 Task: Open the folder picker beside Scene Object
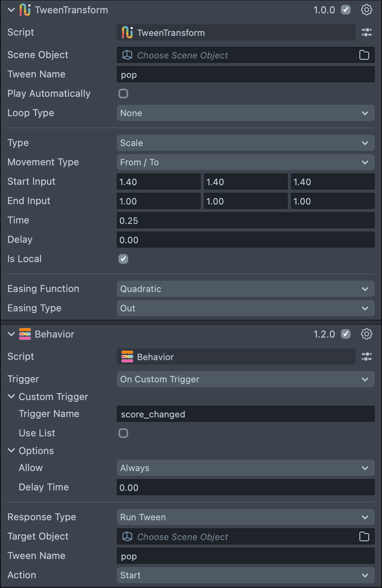[x=364, y=55]
